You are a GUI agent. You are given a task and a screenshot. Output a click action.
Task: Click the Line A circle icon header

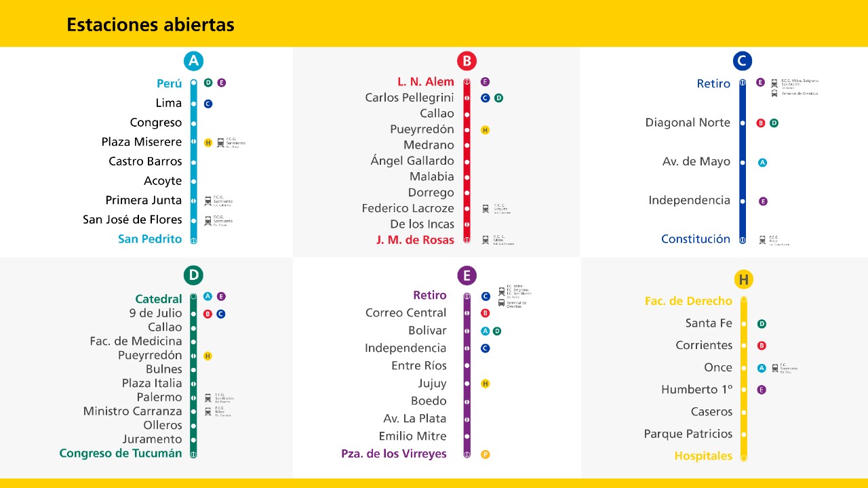coord(194,61)
